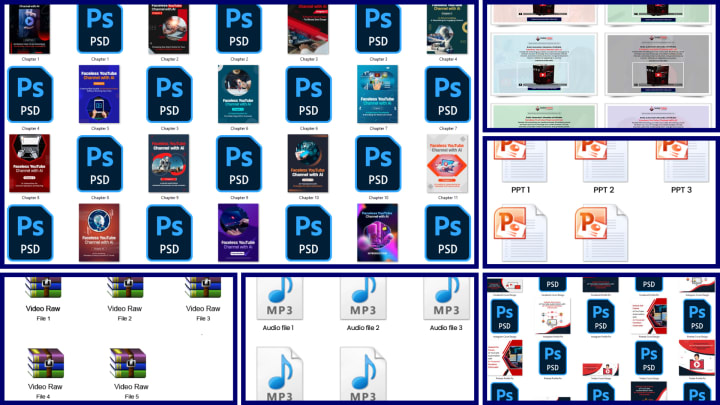Image resolution: width=720 pixels, height=405 pixels.
Task: Click the Chapter 1 cover thumbnail
Action: coord(30,29)
